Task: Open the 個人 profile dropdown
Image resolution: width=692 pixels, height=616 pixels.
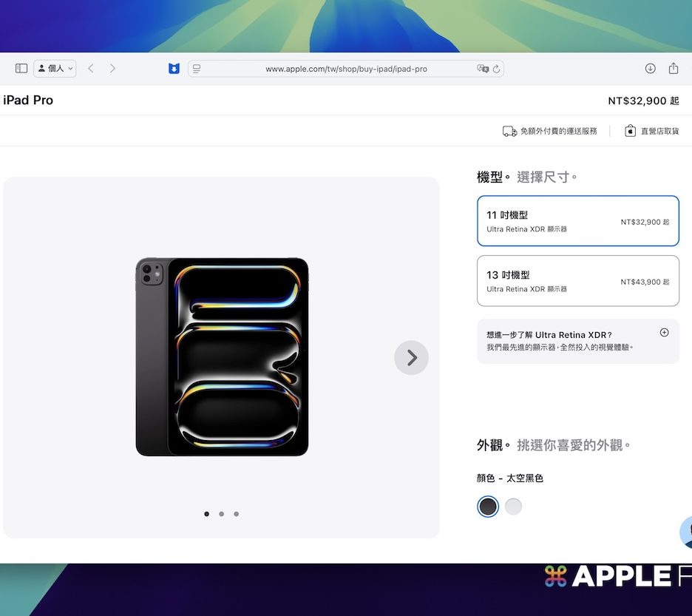Action: [x=55, y=69]
